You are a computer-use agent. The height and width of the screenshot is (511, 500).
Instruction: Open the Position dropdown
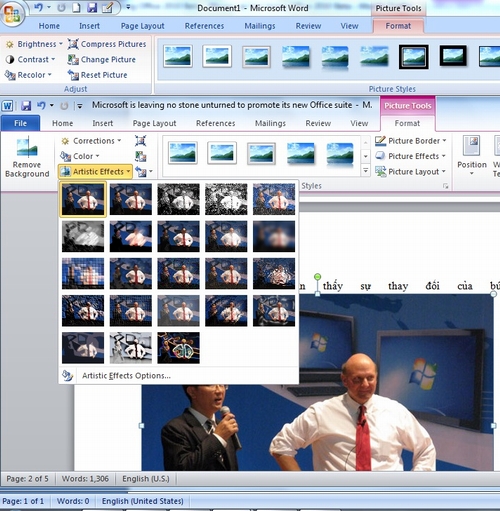click(472, 155)
